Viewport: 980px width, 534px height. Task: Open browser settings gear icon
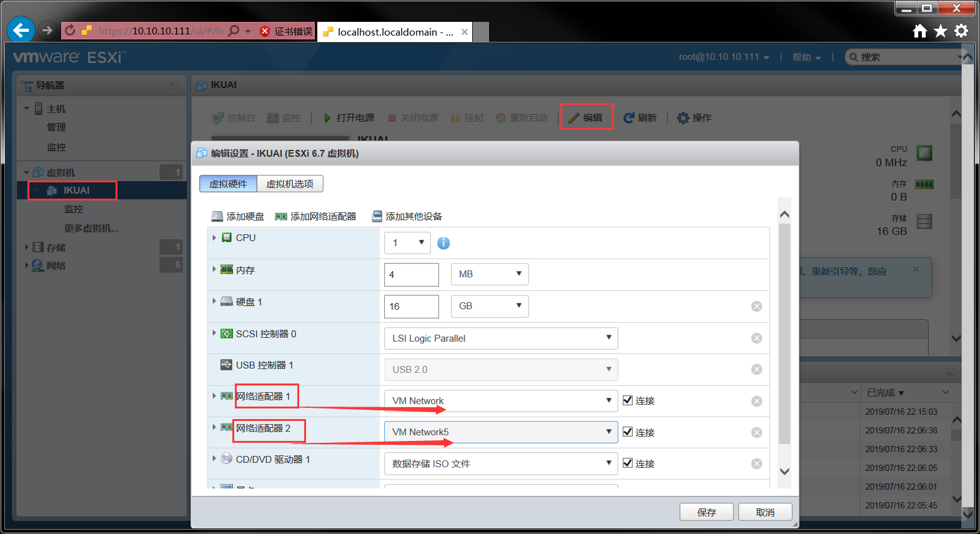(961, 31)
